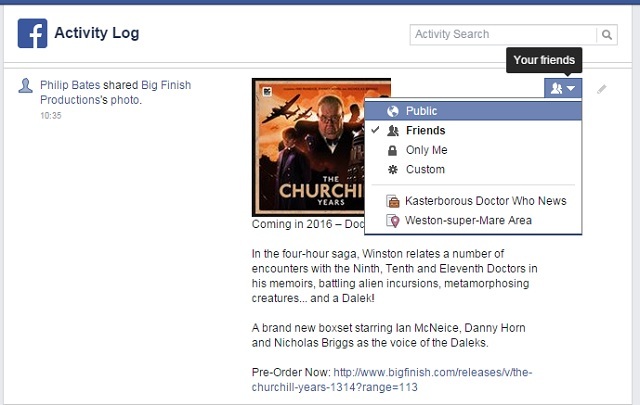Image resolution: width=640 pixels, height=405 pixels.
Task: Choose Friends audience option
Action: pyautogui.click(x=473, y=131)
